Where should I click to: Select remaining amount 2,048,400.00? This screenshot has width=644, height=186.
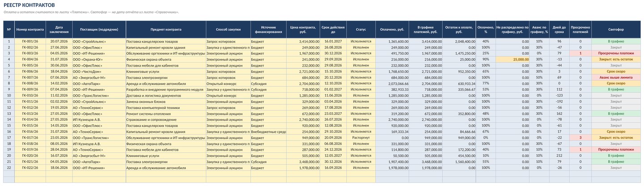[459, 41]
